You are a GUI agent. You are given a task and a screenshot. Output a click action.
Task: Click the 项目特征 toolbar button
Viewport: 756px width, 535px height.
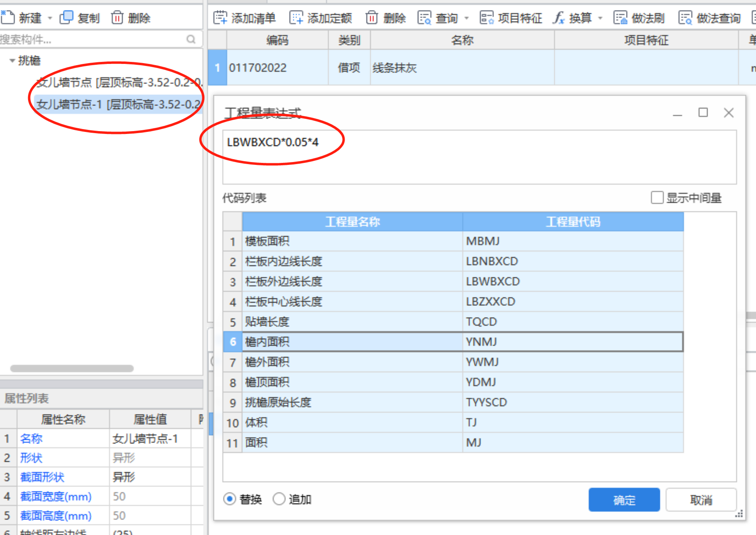(x=511, y=18)
